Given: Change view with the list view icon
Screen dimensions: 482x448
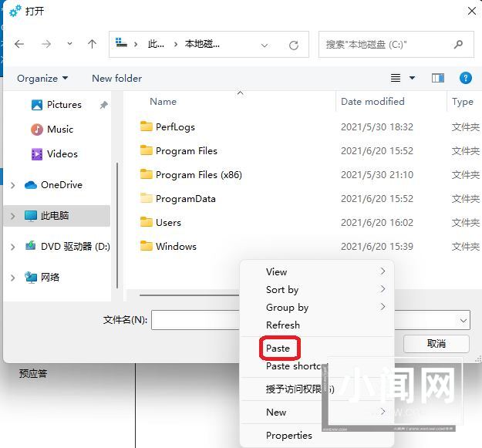Looking at the screenshot, I should click(396, 78).
